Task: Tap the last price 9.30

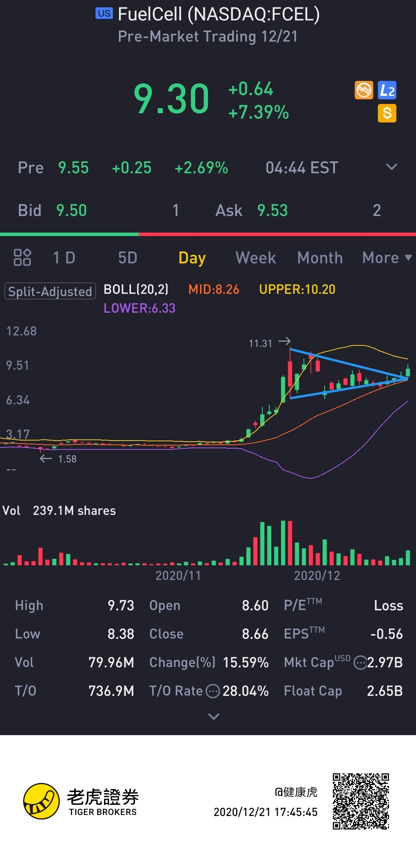Action: click(x=171, y=99)
